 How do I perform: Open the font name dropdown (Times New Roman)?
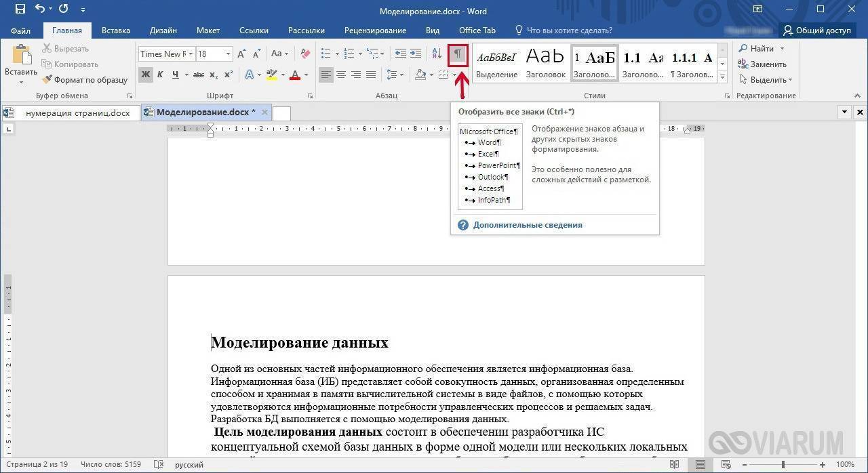tap(191, 54)
